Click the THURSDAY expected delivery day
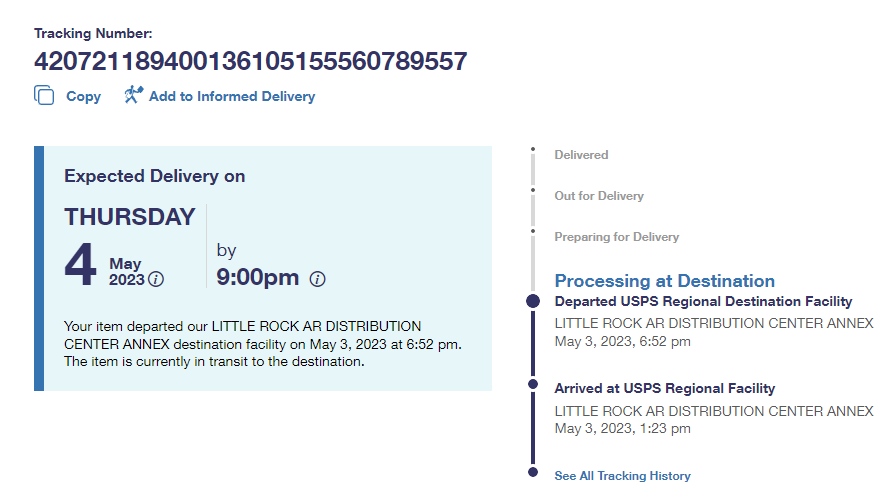This screenshot has width=880, height=501. 129,217
